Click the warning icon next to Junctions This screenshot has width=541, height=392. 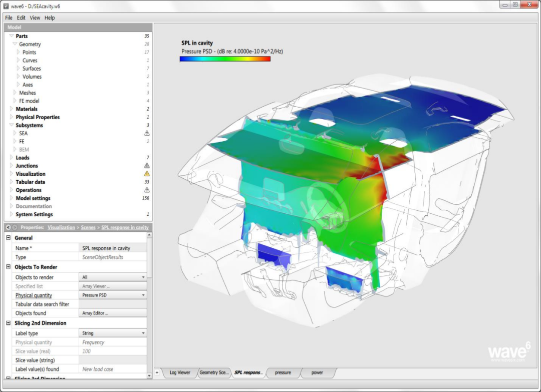coord(147,166)
